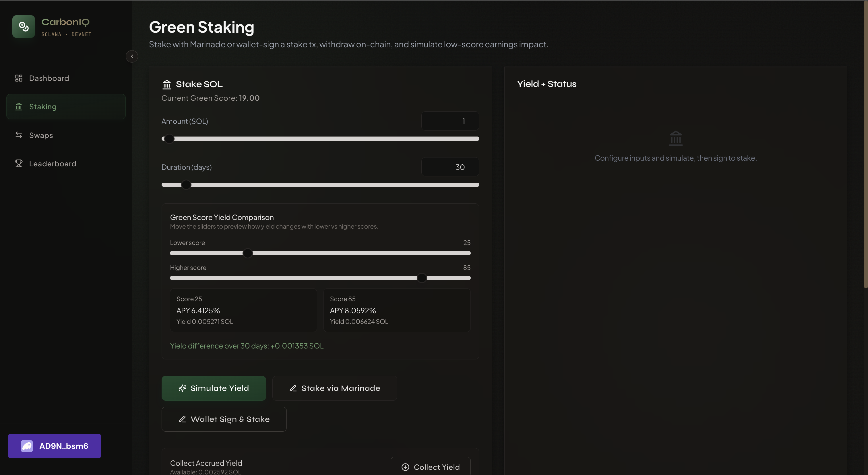Click the Staking bank icon in sidebar

(x=19, y=106)
